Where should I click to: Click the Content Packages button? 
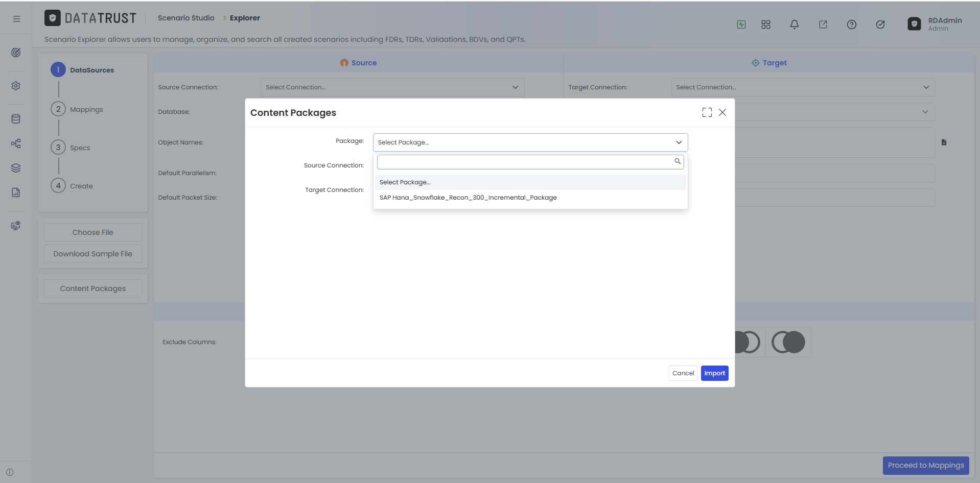click(93, 288)
